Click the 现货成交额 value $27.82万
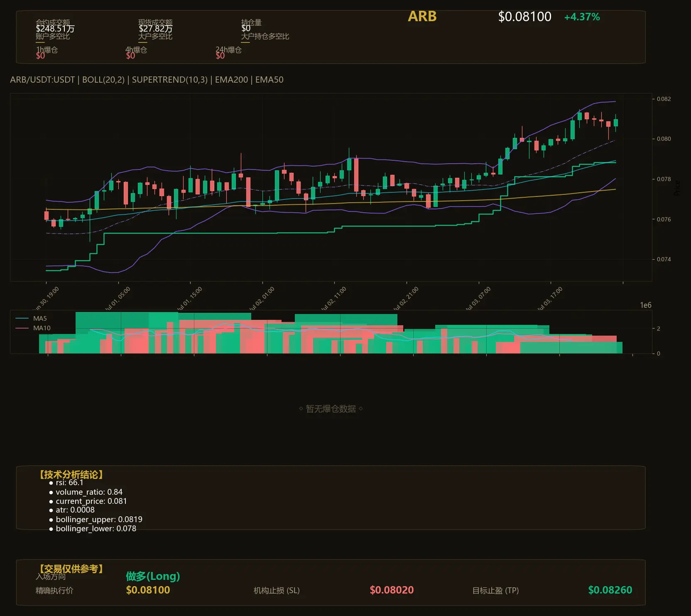The width and height of the screenshot is (691, 616). pyautogui.click(x=156, y=29)
